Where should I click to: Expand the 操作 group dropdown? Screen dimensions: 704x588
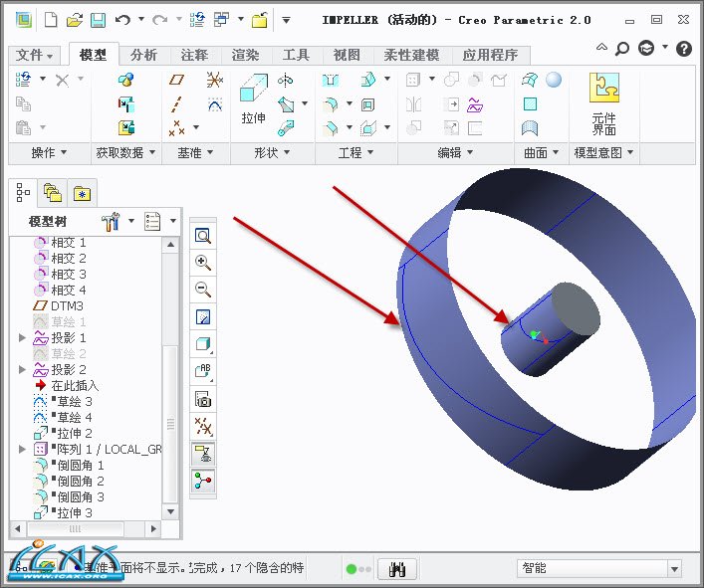tap(50, 153)
